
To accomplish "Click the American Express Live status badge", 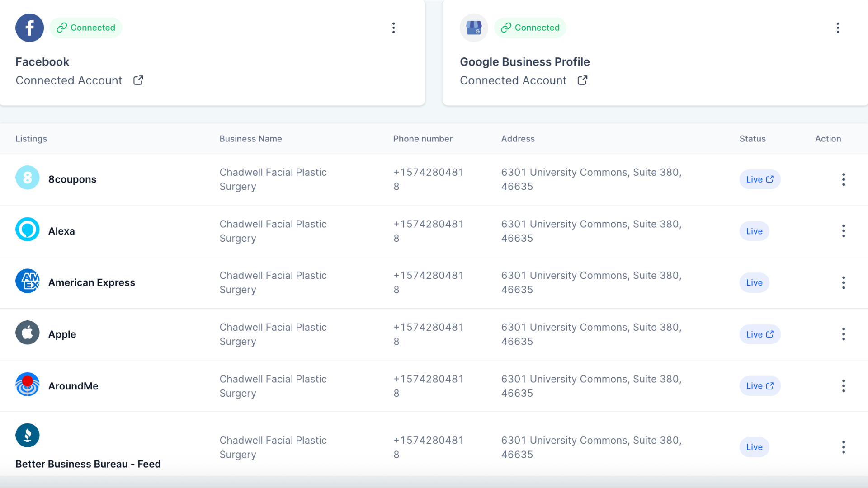I will pyautogui.click(x=754, y=283).
